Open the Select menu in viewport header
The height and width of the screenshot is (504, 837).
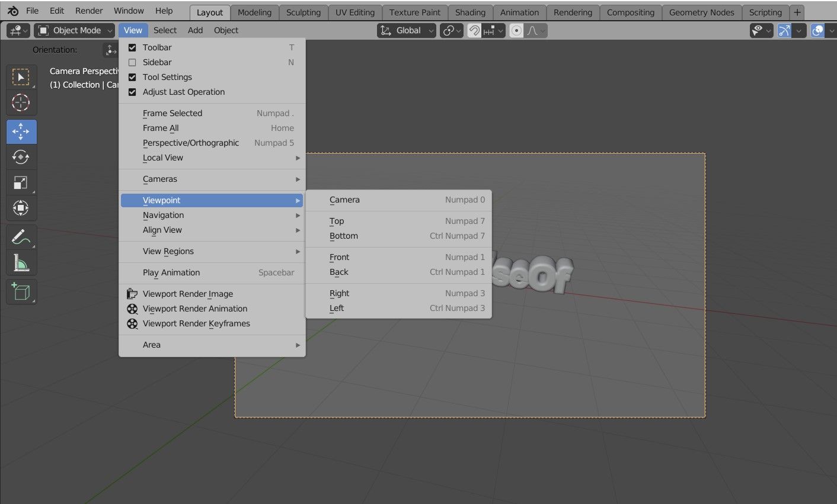pyautogui.click(x=165, y=30)
